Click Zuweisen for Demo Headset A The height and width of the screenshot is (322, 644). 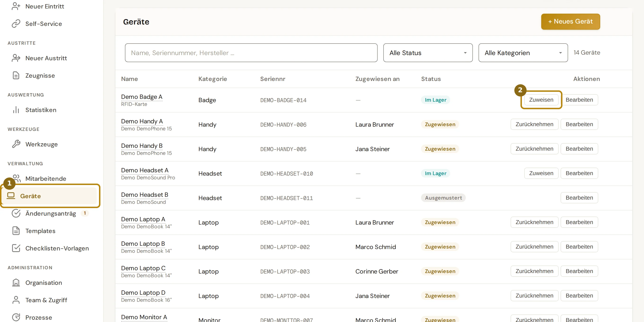pos(541,173)
